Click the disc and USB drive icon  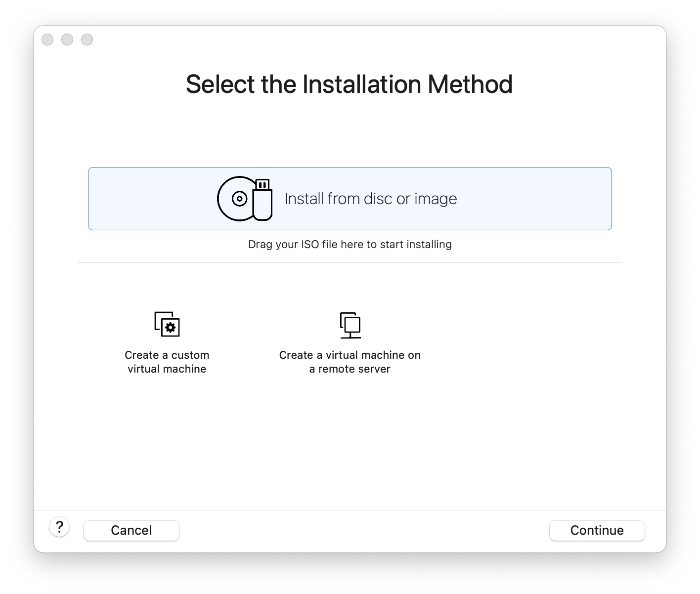(x=245, y=199)
